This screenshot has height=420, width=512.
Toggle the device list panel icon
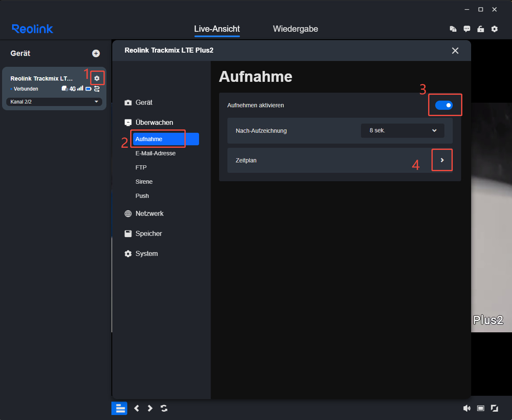point(119,408)
